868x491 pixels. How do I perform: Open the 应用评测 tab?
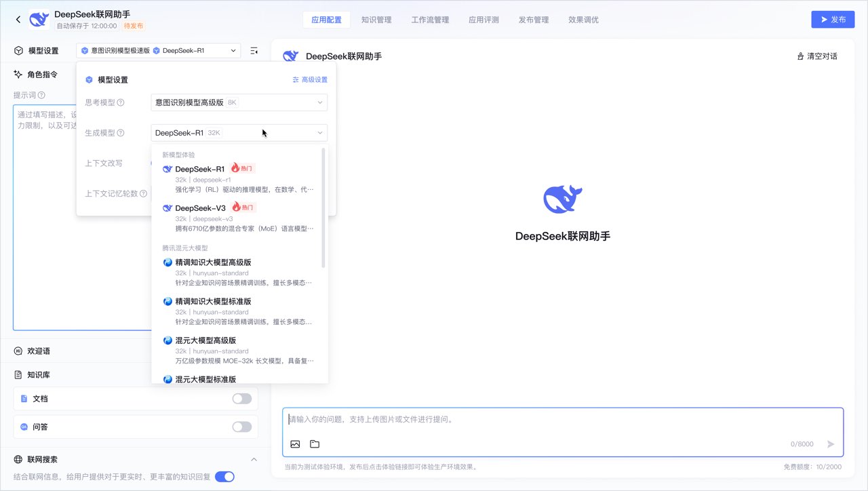tap(484, 20)
